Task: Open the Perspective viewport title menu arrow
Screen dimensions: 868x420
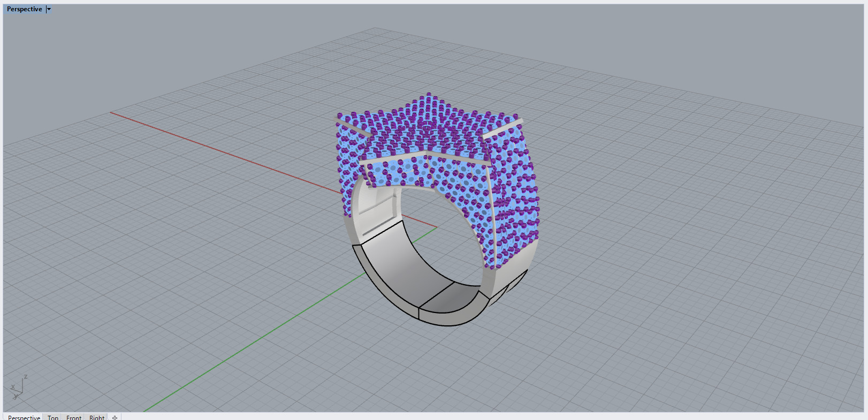Action: click(x=49, y=9)
